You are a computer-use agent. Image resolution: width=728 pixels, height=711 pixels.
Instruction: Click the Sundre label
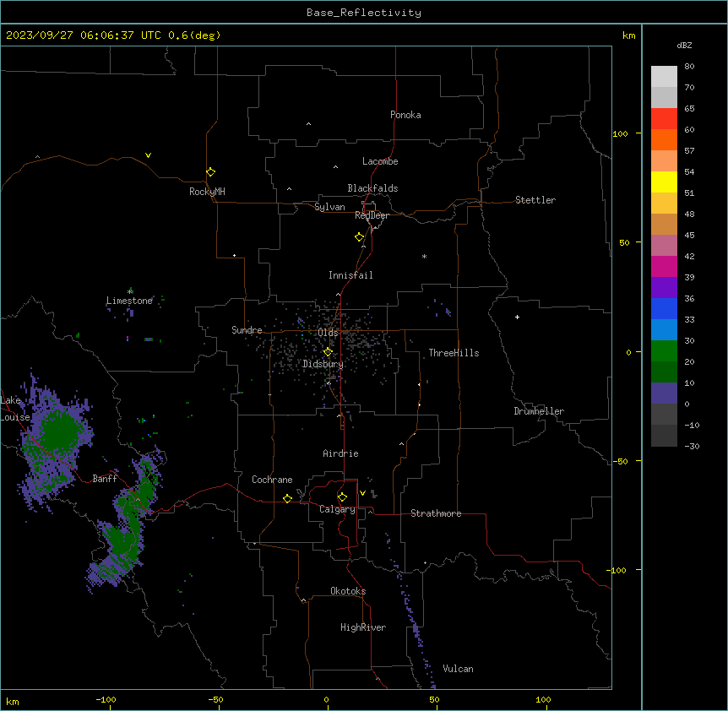(x=247, y=330)
